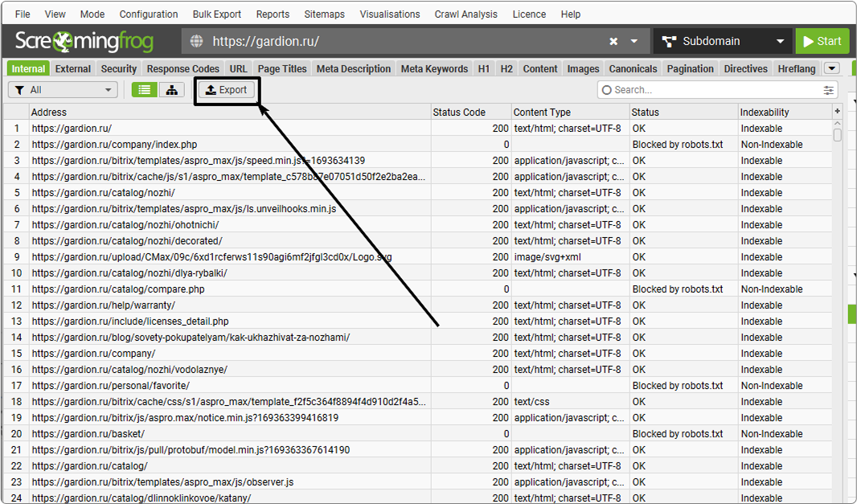Image resolution: width=857 pixels, height=504 pixels.
Task: Open the Sitemaps menu
Action: 325,14
